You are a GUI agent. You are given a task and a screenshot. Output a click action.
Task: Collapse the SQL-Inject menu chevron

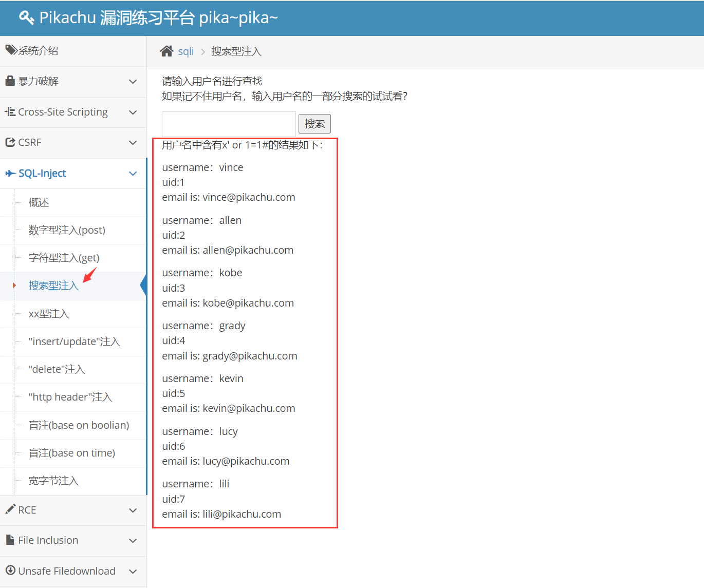click(x=133, y=174)
